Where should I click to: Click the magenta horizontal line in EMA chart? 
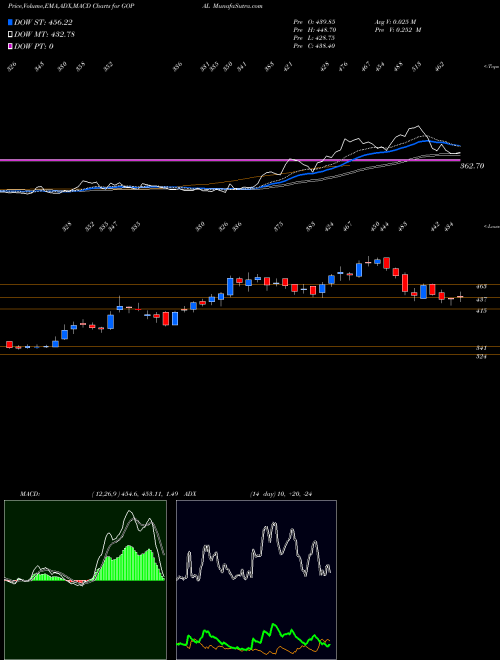tap(229, 160)
